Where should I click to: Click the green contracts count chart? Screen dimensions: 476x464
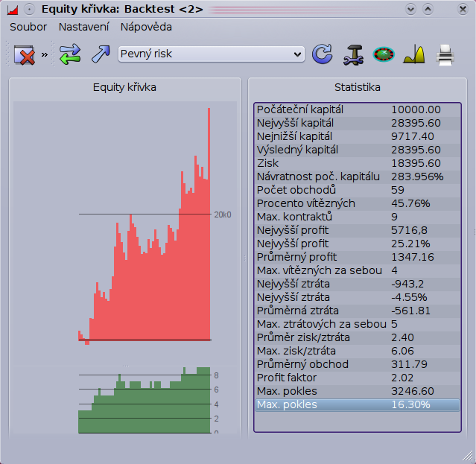tap(145, 400)
